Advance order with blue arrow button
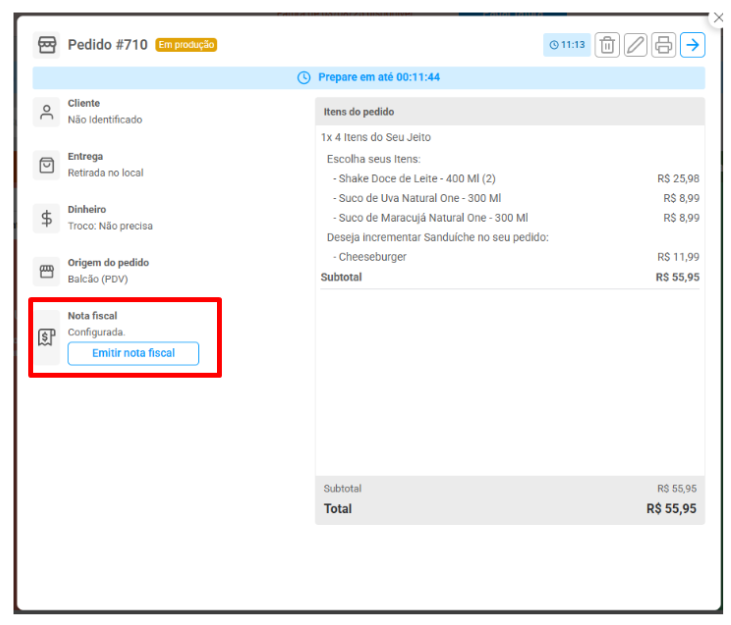The image size is (731, 625). (693, 45)
